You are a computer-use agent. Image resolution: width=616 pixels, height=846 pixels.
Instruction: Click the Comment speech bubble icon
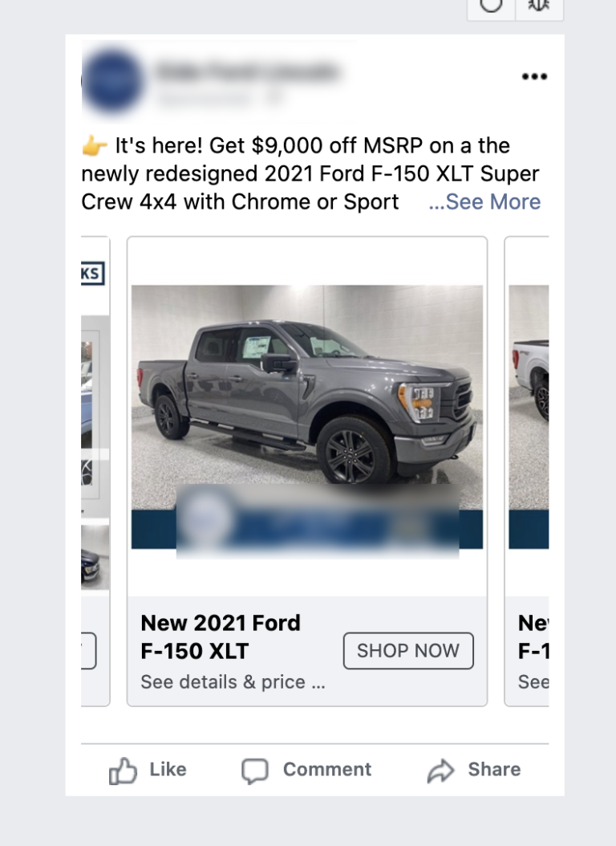tap(255, 770)
